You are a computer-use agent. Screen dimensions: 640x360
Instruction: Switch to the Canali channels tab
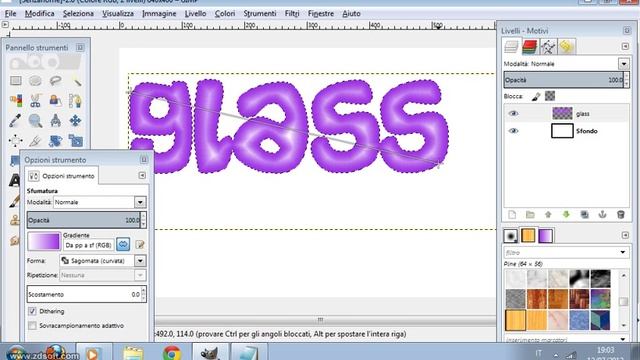point(529,47)
